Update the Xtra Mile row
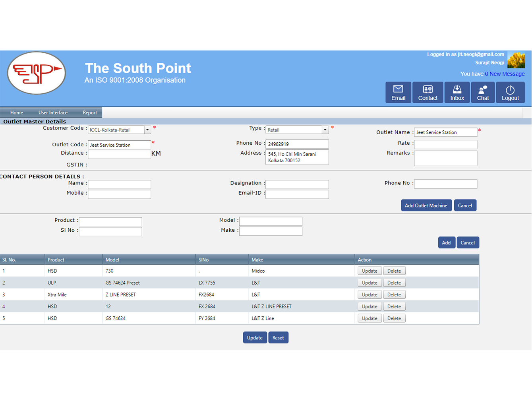 tap(369, 295)
